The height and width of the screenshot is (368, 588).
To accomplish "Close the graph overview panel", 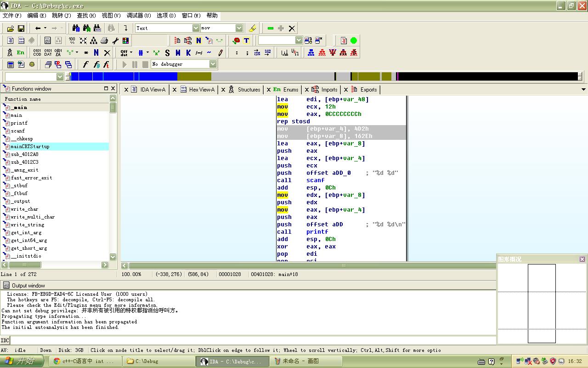I will click(582, 259).
